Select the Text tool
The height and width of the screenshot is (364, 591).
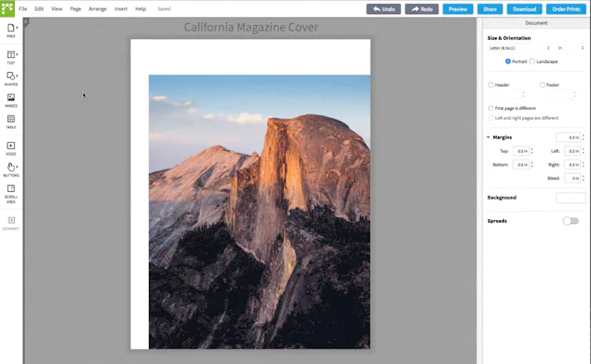pos(11,57)
